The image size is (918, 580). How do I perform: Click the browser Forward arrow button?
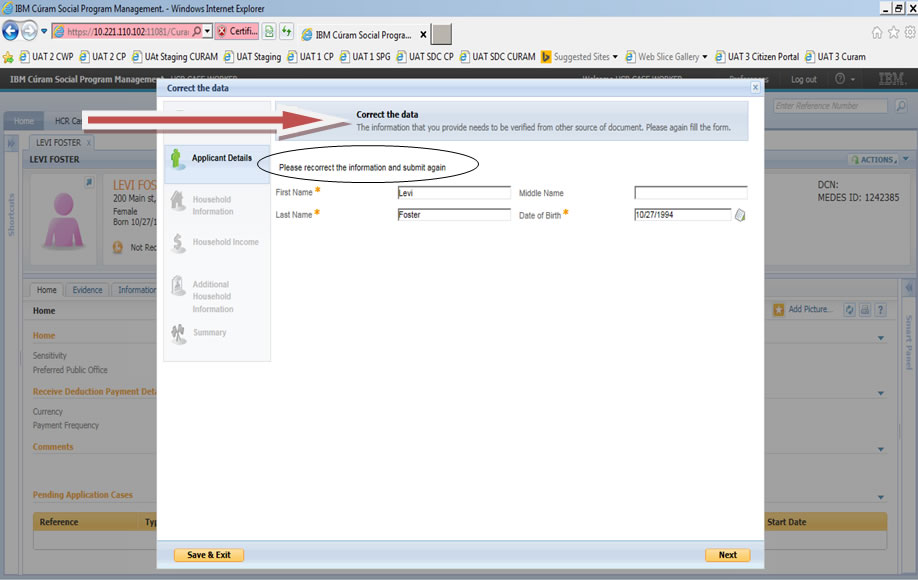tap(29, 30)
